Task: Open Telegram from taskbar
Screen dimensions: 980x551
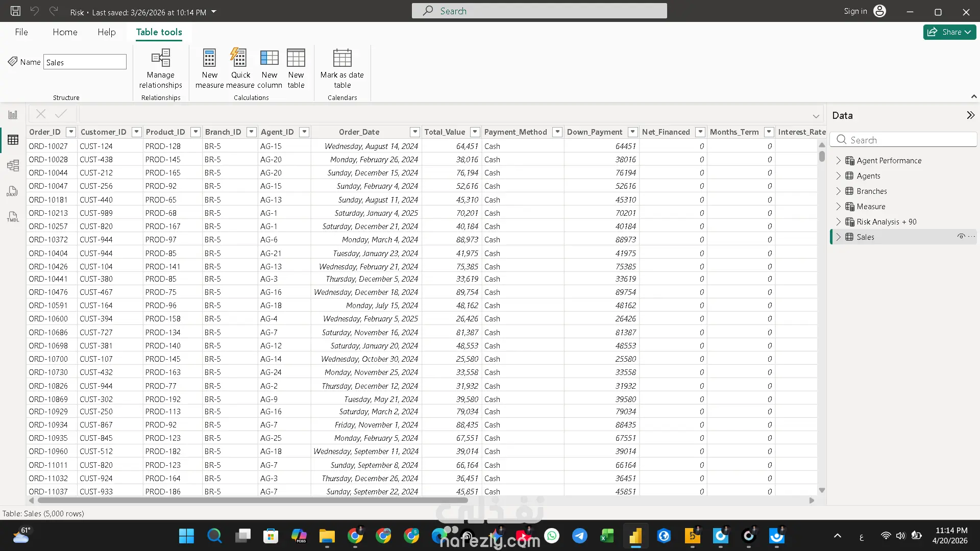Action: pyautogui.click(x=579, y=536)
